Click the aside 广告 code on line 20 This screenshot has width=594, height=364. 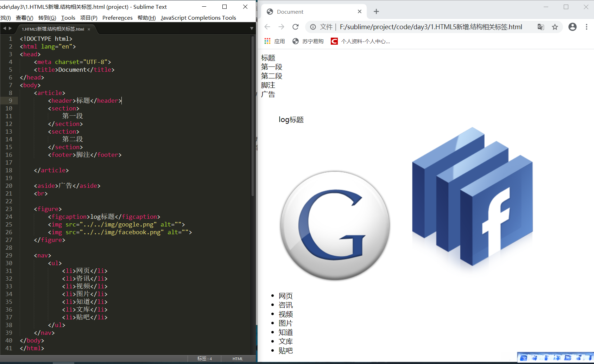67,186
